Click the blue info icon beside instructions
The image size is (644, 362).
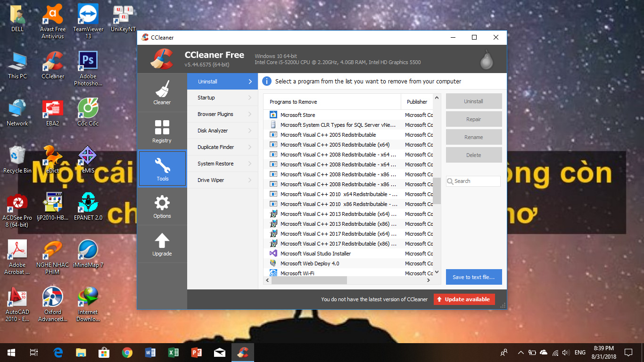(x=267, y=81)
